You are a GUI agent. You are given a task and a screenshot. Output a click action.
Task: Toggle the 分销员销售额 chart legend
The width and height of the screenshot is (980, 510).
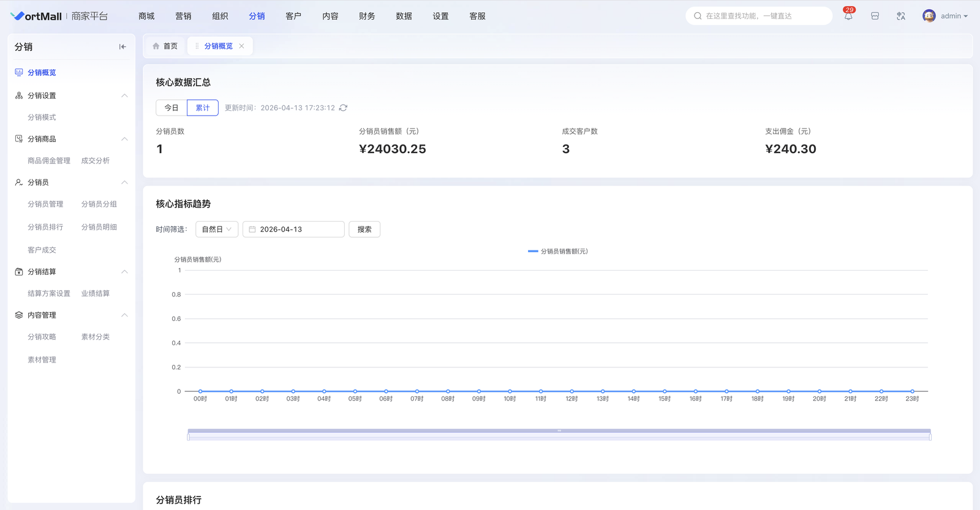click(558, 251)
